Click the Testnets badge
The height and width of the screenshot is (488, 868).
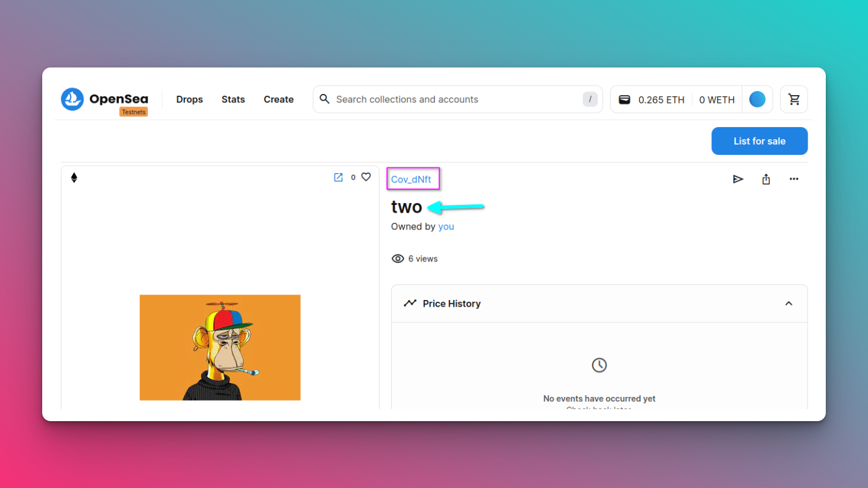point(133,112)
